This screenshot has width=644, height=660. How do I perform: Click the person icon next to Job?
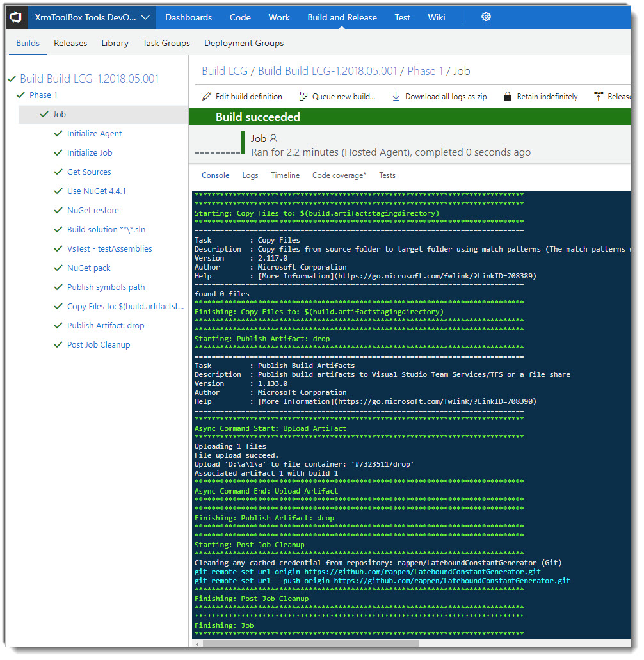(x=273, y=138)
